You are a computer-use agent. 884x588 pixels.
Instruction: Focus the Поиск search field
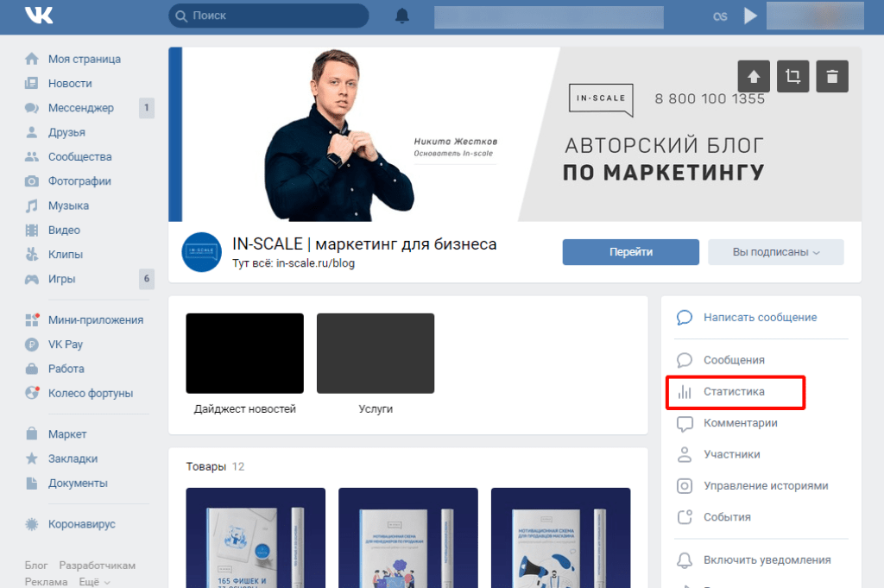tap(269, 16)
